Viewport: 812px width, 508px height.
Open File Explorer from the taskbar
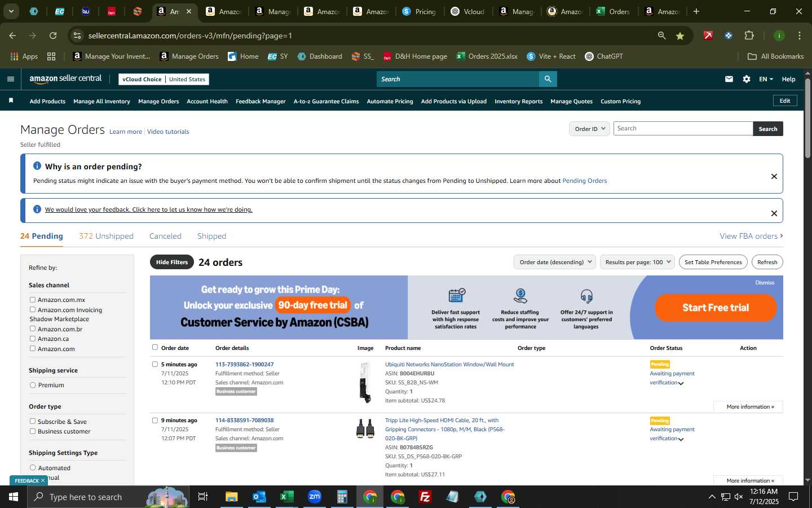pos(232,497)
